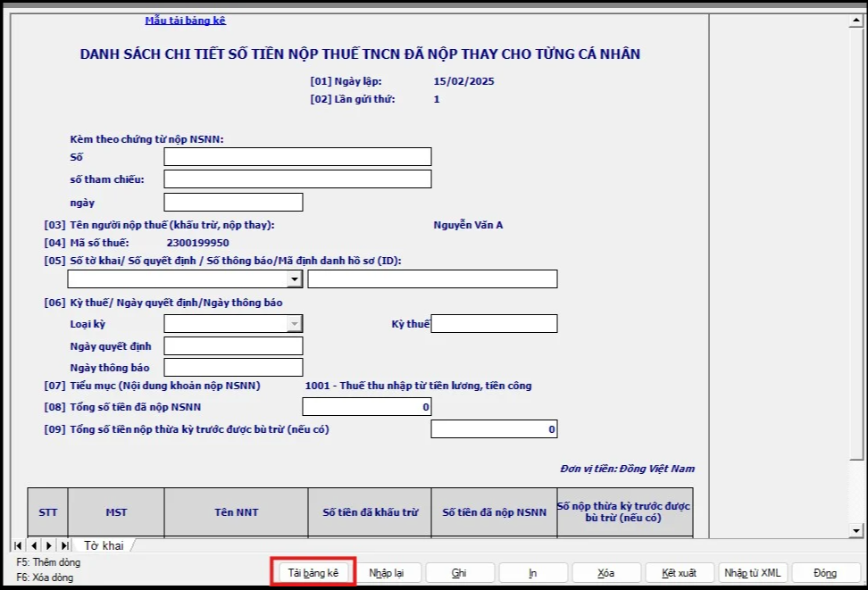Viewport: 868px width, 590px height.
Task: Jump to the first sheet with navigation arrow
Action: pyautogui.click(x=19, y=544)
